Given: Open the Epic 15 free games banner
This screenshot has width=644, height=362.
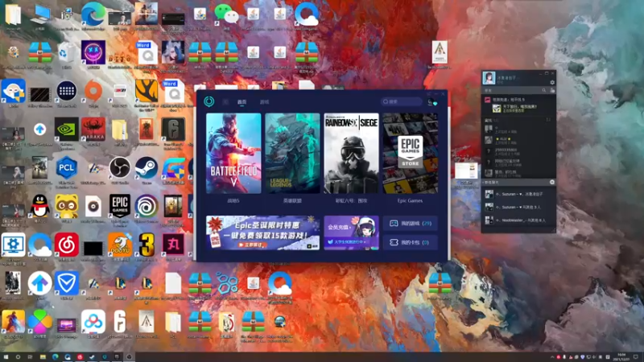Looking at the screenshot, I should coord(263,232).
